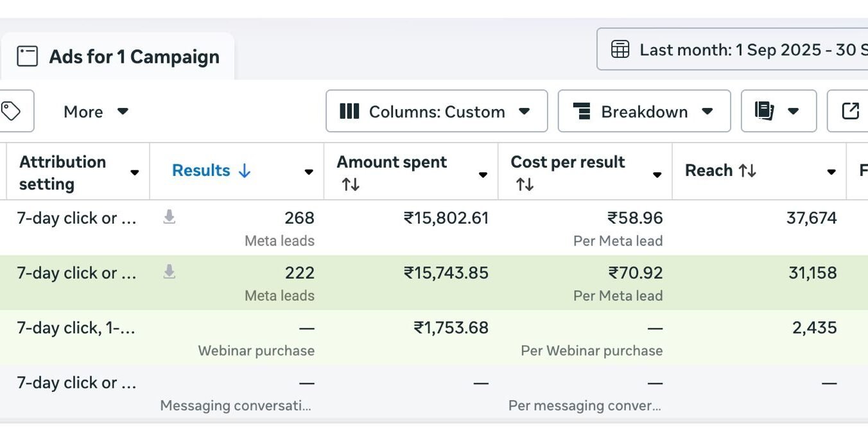Screen dimensions: 868x440
Task: Sort by Cost per result arrows
Action: click(x=525, y=185)
